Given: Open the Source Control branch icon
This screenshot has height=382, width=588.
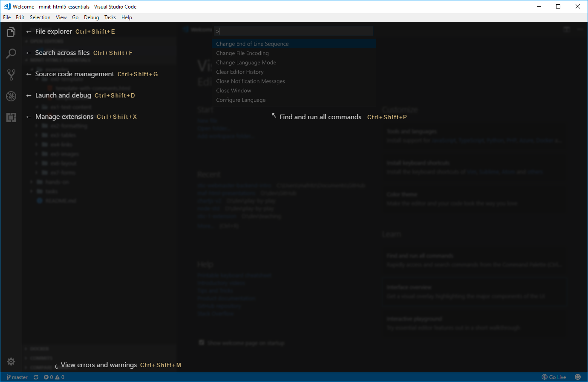Looking at the screenshot, I should click(11, 75).
